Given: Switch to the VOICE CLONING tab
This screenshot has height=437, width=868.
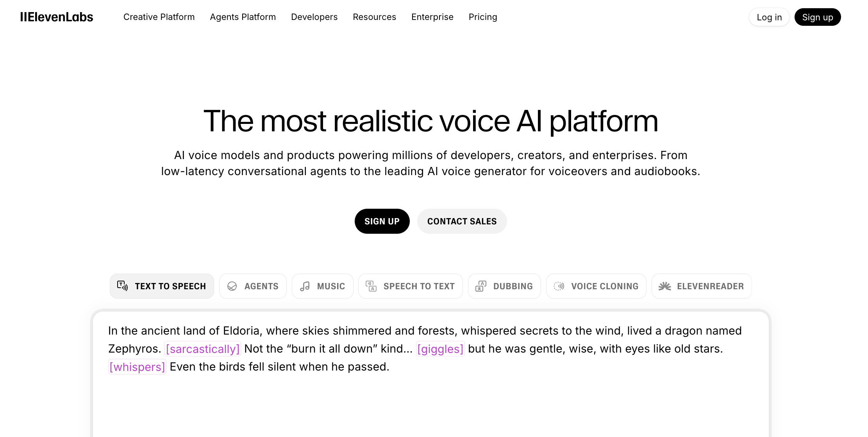Looking at the screenshot, I should [596, 286].
